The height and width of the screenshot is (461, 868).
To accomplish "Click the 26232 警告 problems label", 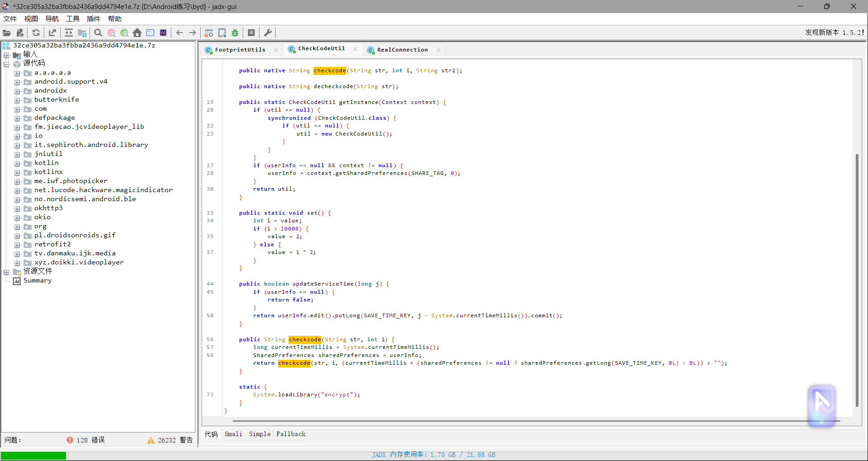I will [175, 440].
